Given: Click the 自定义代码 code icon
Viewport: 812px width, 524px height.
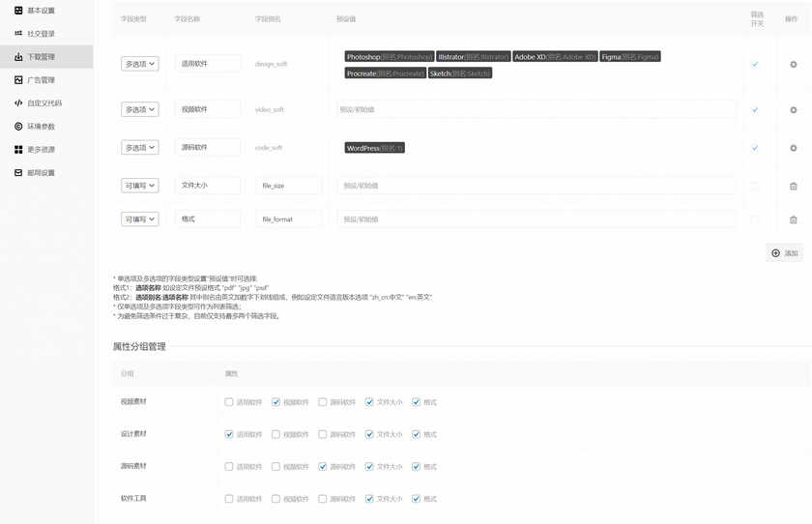Looking at the screenshot, I should [x=18, y=103].
